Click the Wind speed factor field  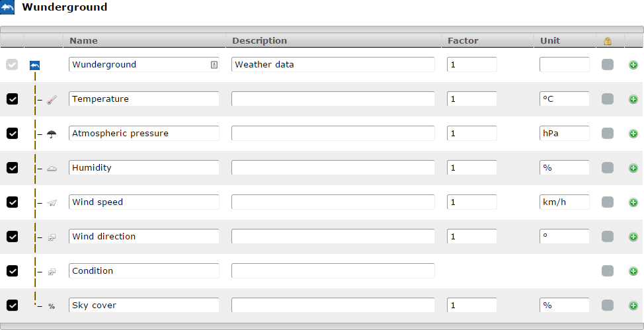pyautogui.click(x=472, y=202)
